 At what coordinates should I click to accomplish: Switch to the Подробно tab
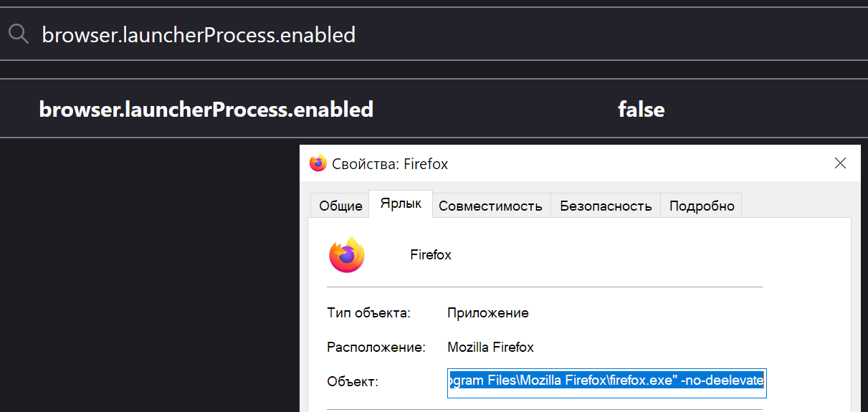[x=702, y=206]
